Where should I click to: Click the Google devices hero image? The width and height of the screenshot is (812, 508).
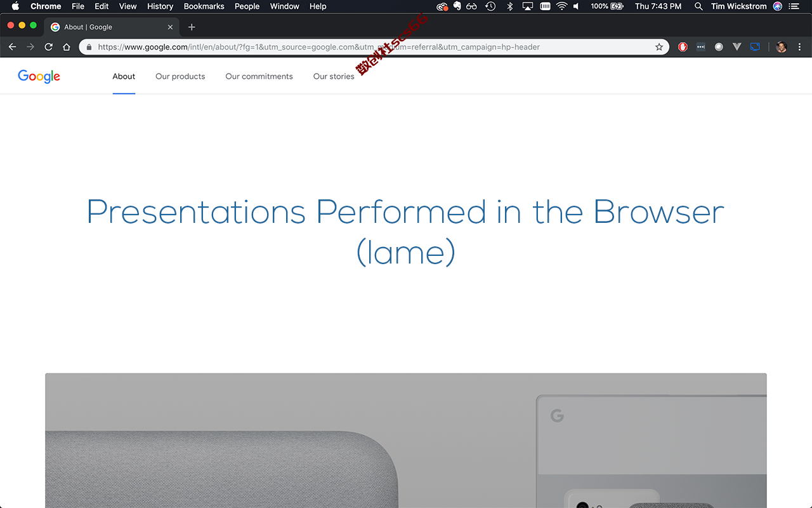pyautogui.click(x=406, y=441)
